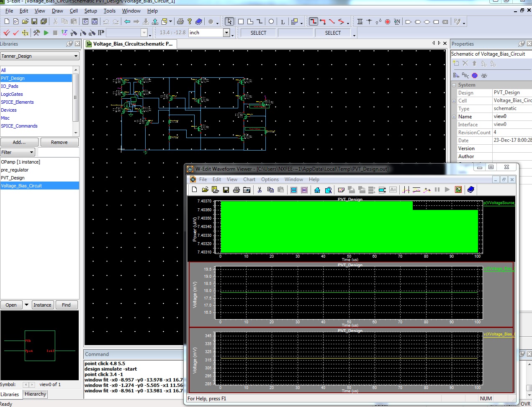The width and height of the screenshot is (532, 407).
Task: Collapse the System properties group
Action: click(x=454, y=85)
